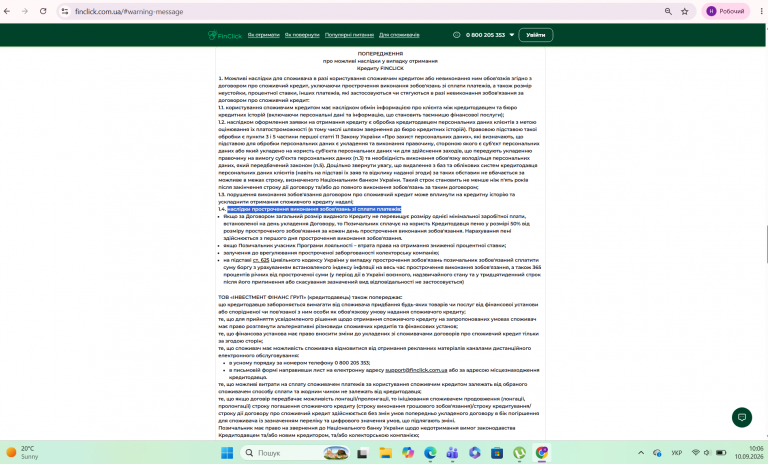Image resolution: width=768 pixels, height=464 pixels.
Task: Click the support@finclick.com.ua email link
Action: click(x=416, y=370)
